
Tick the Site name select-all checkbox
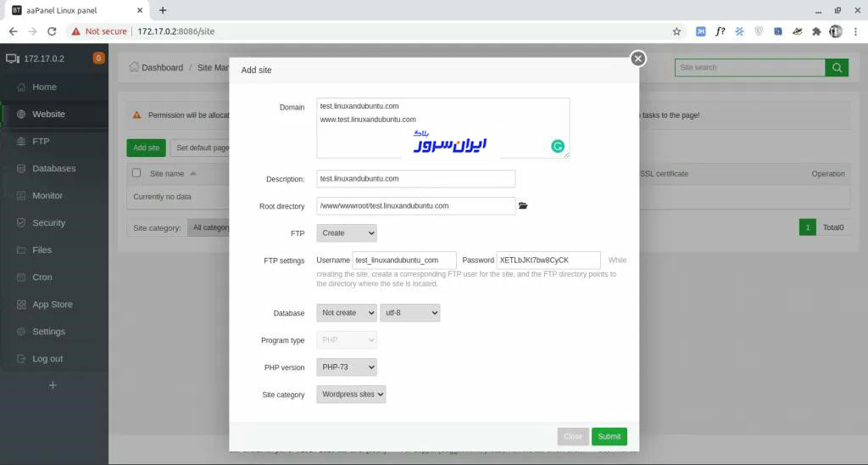click(136, 173)
